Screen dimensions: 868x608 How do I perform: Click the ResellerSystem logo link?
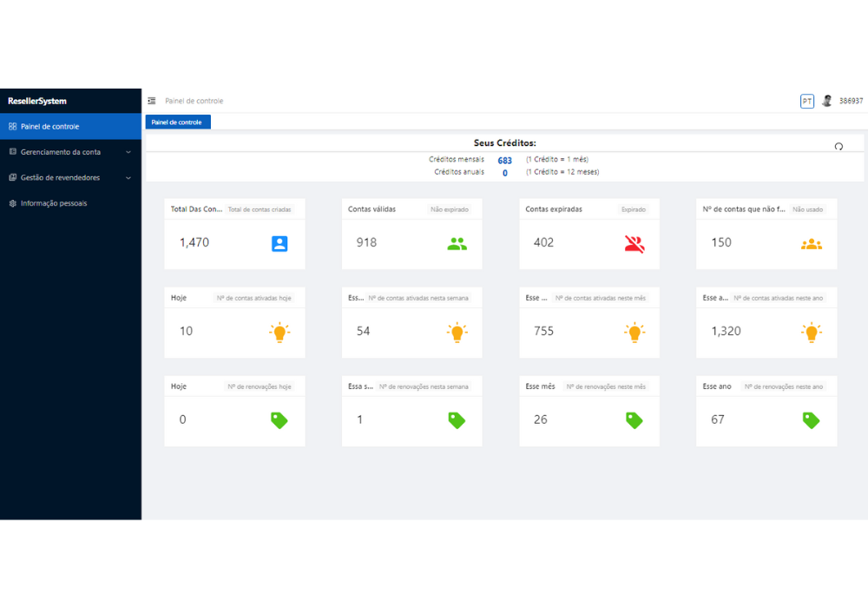37,101
